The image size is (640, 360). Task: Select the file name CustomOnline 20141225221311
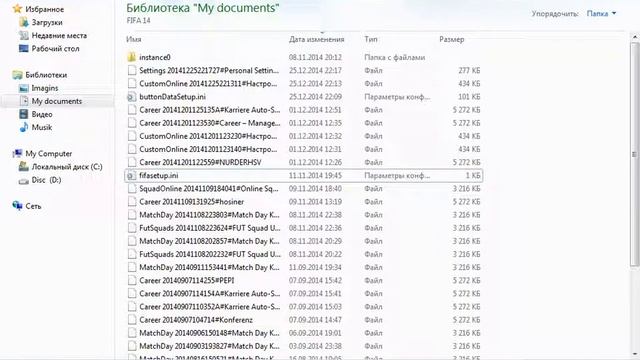tap(208, 84)
